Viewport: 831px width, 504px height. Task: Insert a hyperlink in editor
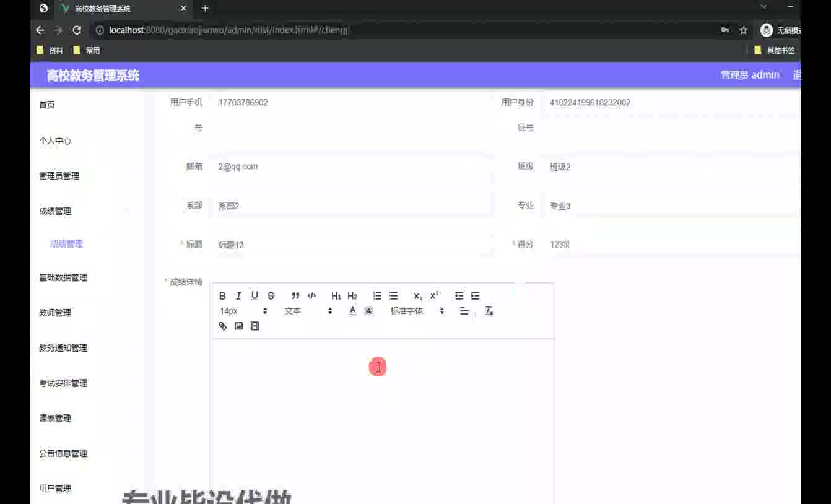tap(222, 326)
